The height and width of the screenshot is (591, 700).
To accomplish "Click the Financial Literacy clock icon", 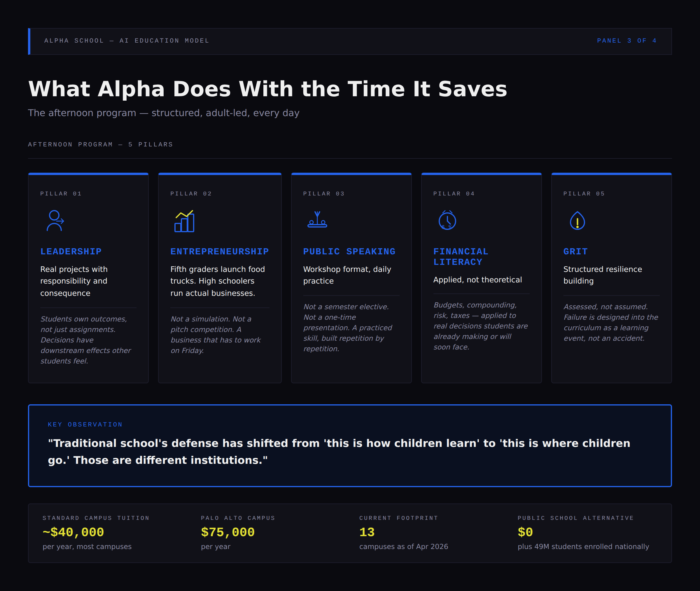I will pos(447,220).
